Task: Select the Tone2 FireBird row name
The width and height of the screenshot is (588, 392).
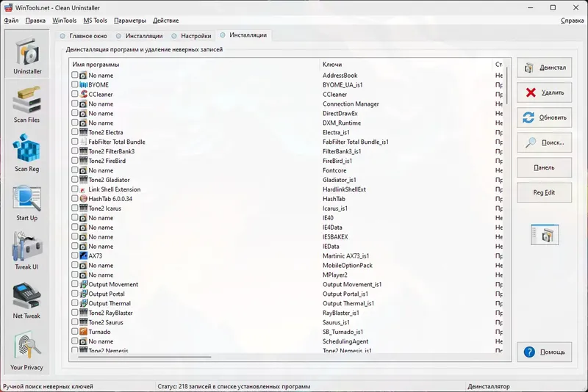Action: 107,161
